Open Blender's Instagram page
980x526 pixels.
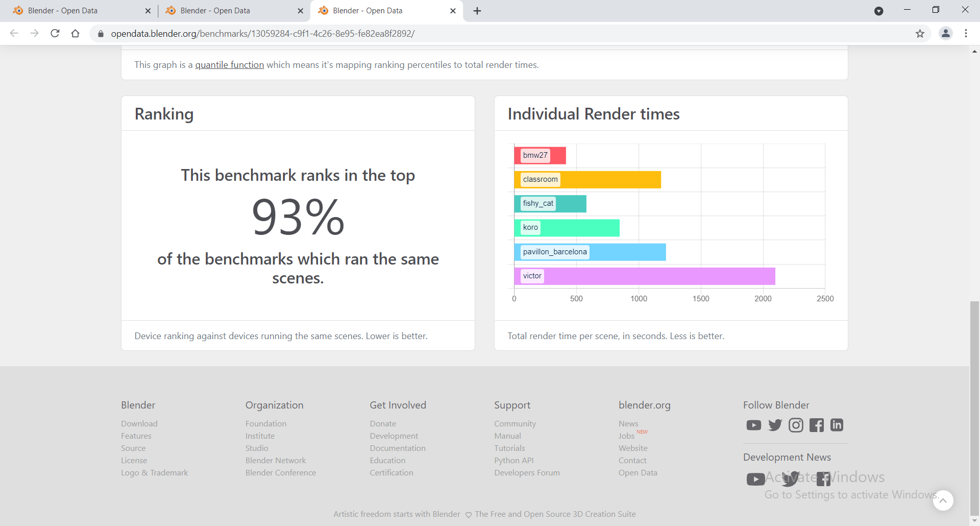coord(796,425)
